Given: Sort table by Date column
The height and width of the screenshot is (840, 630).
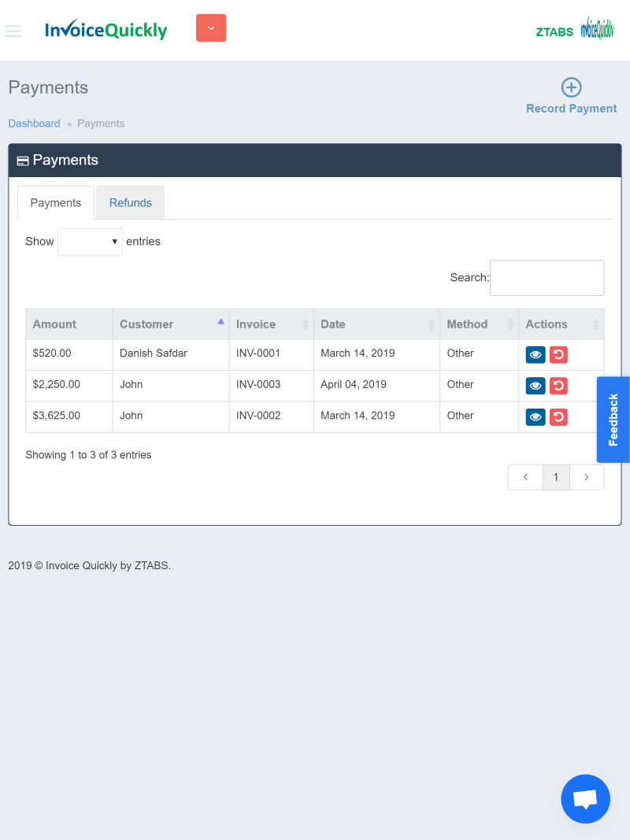Looking at the screenshot, I should tap(376, 324).
